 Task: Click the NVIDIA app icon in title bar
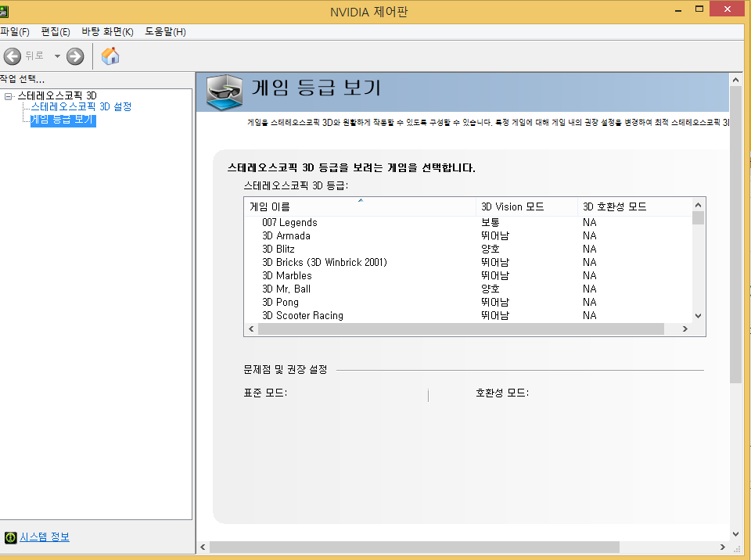point(4,12)
